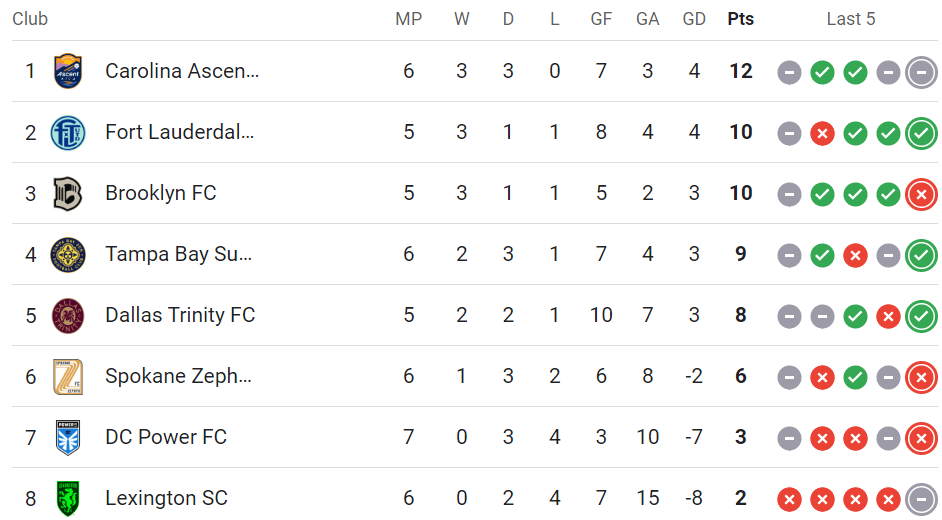This screenshot has width=942, height=520.
Task: Click the Tampa Bay Sun crest
Action: coord(68,255)
